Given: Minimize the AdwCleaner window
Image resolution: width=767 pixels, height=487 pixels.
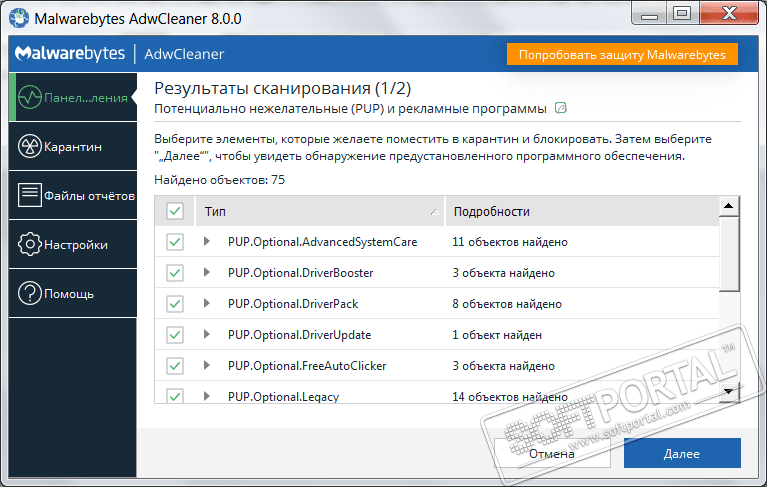Looking at the screenshot, I should tap(650, 14).
